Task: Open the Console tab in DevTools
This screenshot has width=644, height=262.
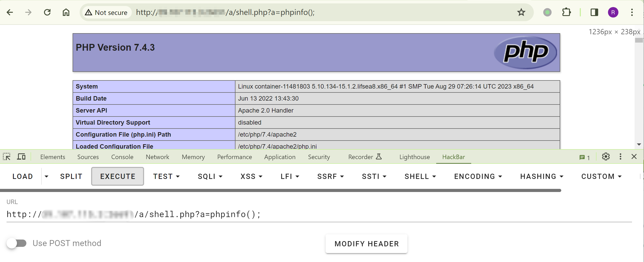Action: (x=122, y=157)
